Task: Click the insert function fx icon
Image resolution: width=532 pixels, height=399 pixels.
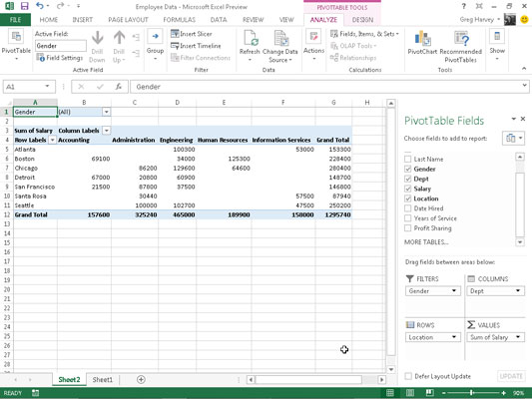Action: click(118, 87)
